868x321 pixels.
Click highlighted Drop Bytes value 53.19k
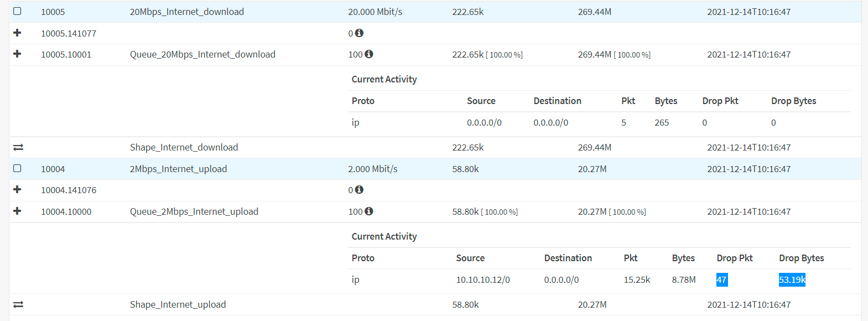[x=792, y=280]
